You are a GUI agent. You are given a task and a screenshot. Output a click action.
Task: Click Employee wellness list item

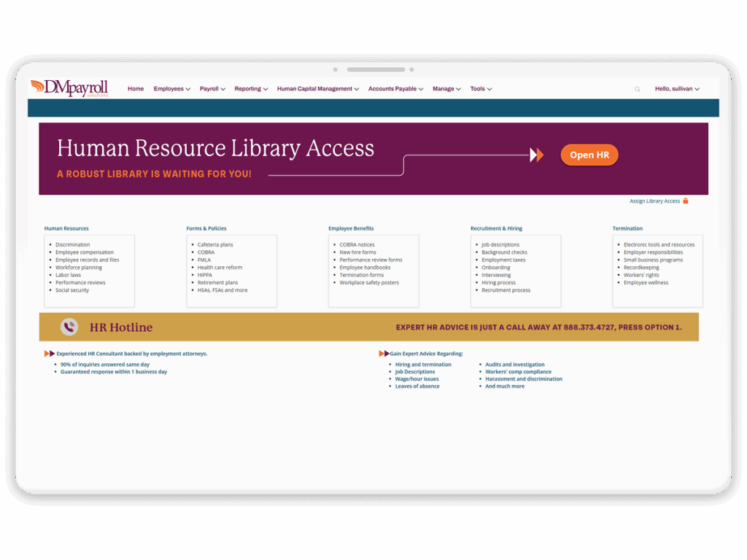point(646,283)
